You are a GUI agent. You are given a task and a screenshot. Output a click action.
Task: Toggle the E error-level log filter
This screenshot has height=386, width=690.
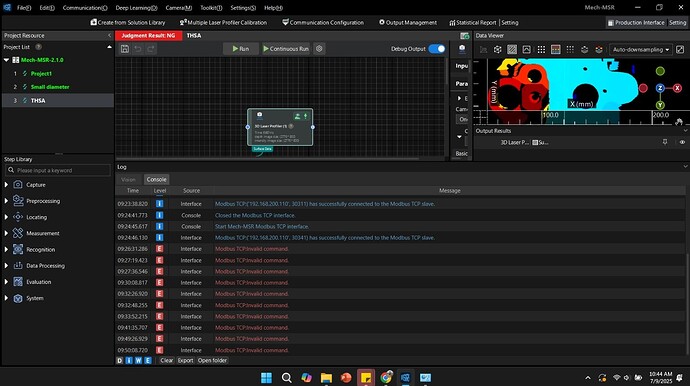(x=148, y=360)
